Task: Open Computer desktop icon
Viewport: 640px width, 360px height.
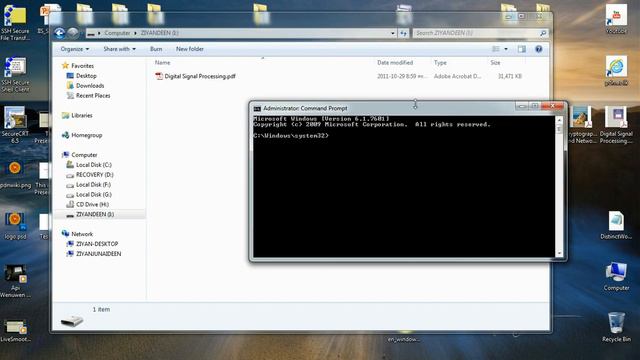Action: tap(616, 276)
